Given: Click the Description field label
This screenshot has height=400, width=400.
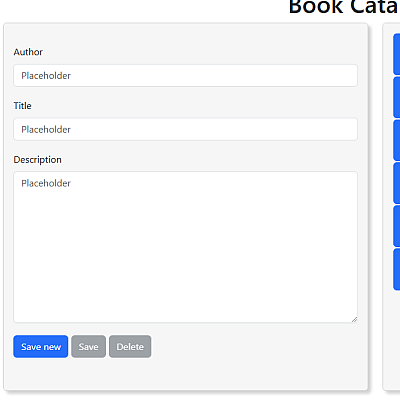Looking at the screenshot, I should point(37,160).
